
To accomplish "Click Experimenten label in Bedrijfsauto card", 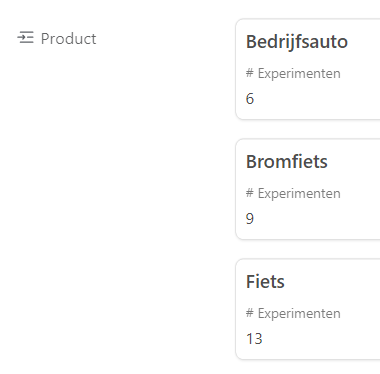I will point(299,73).
